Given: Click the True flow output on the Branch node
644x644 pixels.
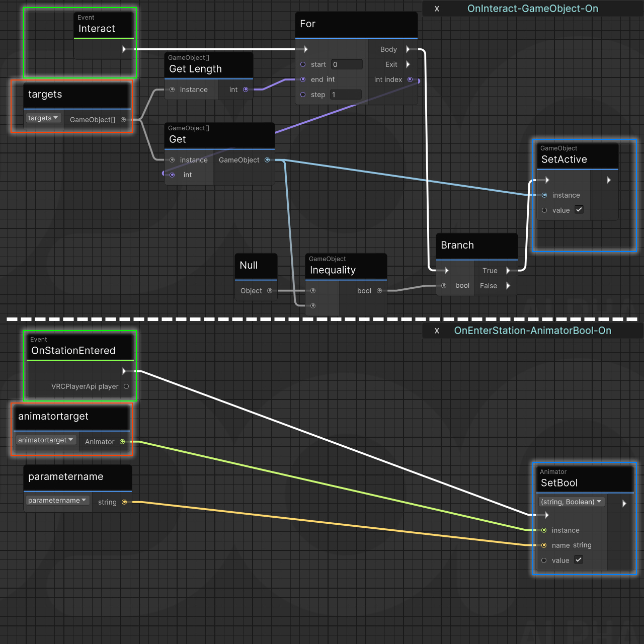Looking at the screenshot, I should (x=509, y=270).
